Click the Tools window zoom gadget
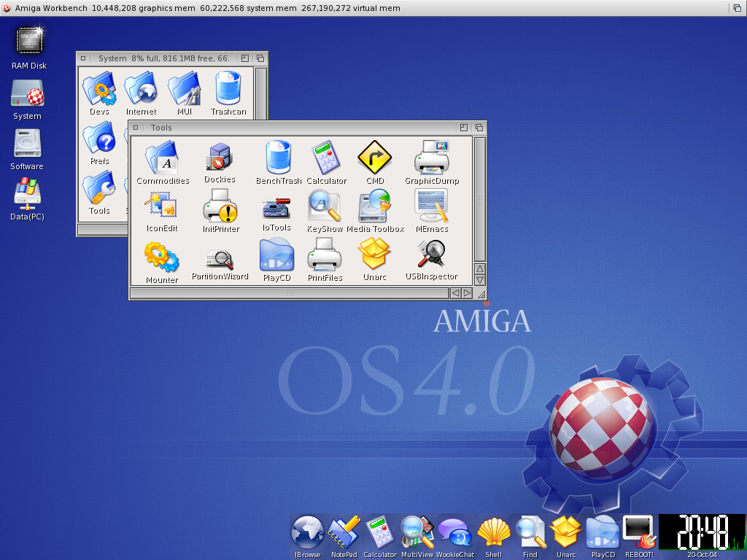The height and width of the screenshot is (560, 747). pos(464,128)
